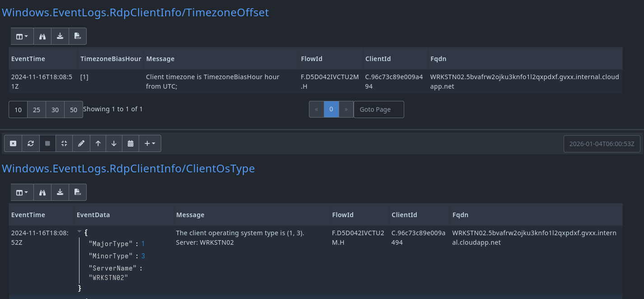Download TimezoneOffset table as JSON

click(60, 37)
